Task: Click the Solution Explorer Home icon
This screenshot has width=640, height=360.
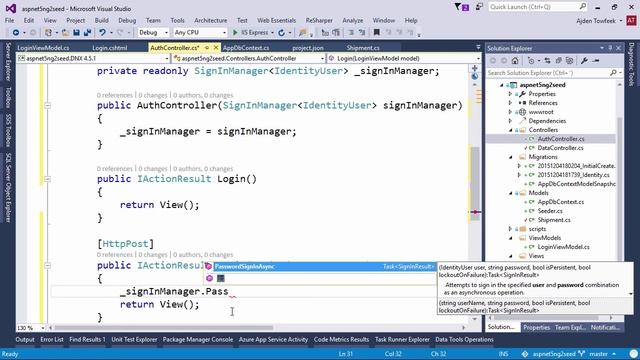Action: click(x=515, y=61)
